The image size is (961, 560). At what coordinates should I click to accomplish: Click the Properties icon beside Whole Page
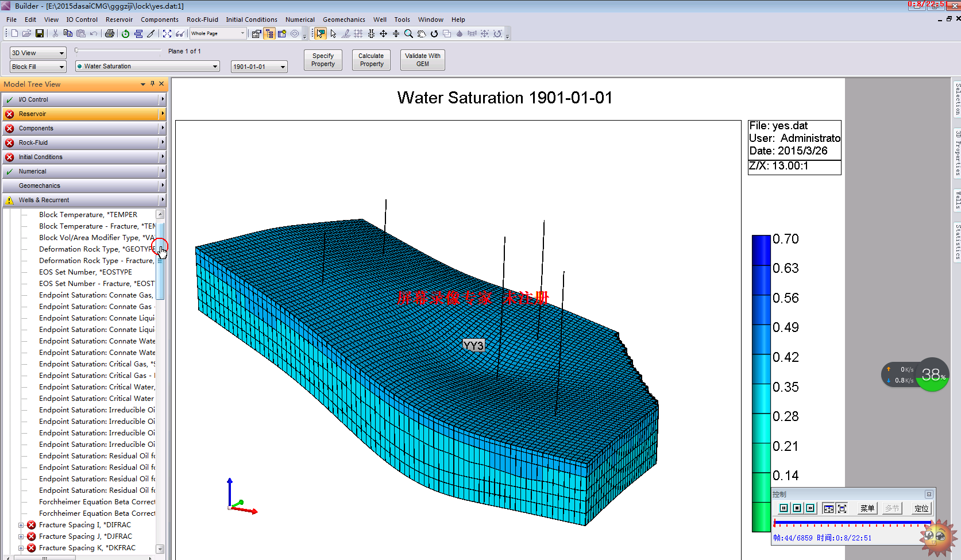[x=256, y=33]
